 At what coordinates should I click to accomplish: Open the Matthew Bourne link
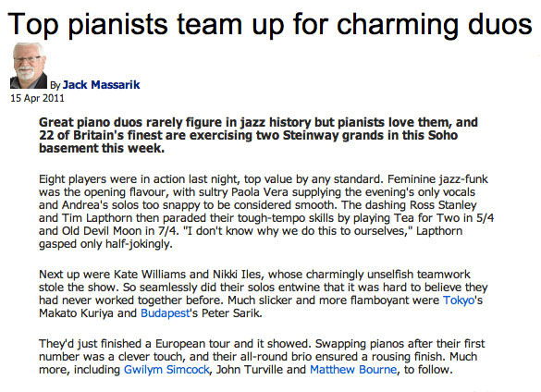click(x=353, y=369)
